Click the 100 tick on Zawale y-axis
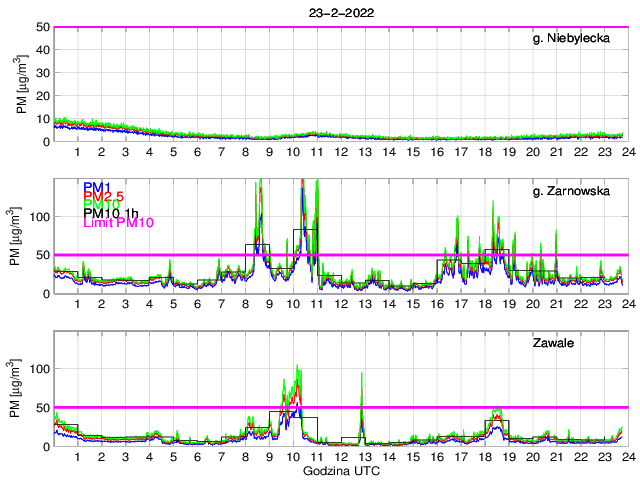This screenshot has height=480, width=640. click(40, 369)
